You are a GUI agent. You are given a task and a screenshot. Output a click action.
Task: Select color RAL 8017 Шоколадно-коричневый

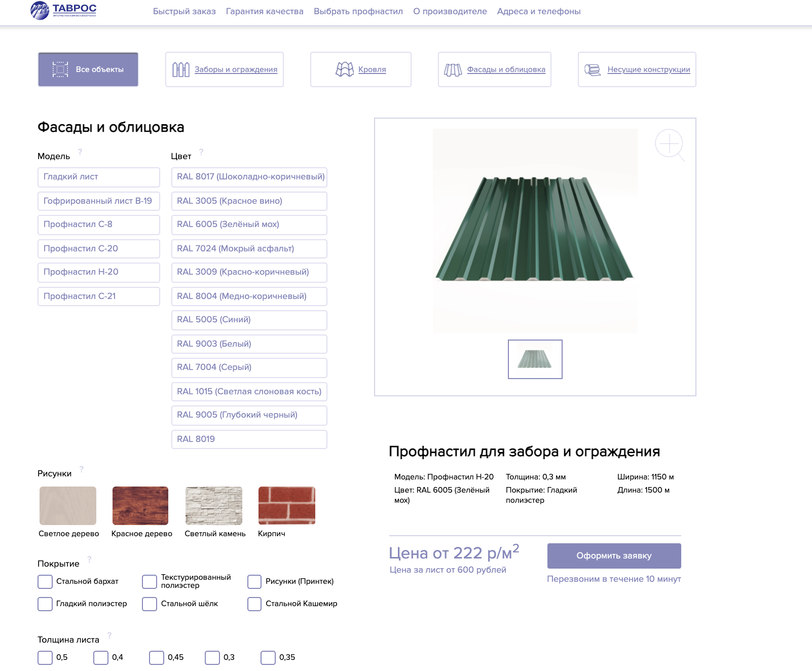(249, 177)
